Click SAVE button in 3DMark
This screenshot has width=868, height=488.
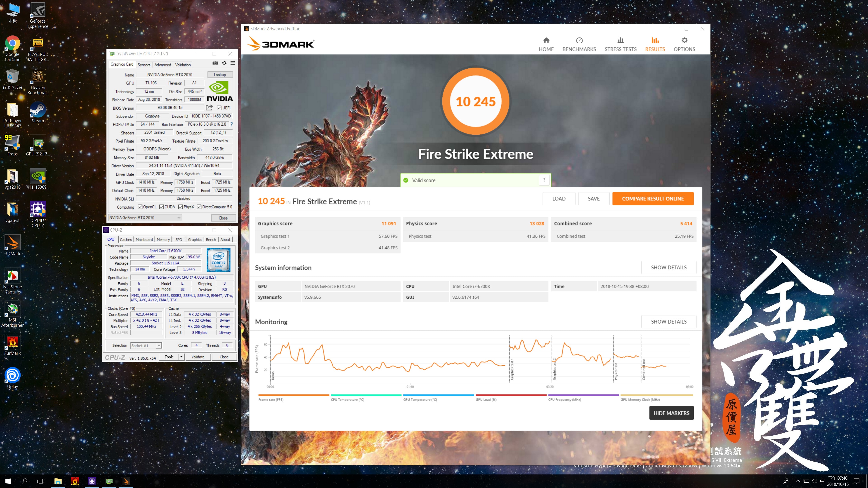(594, 199)
